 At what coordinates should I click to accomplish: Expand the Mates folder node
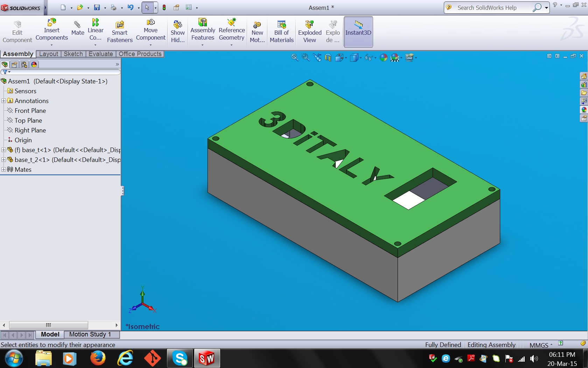tap(3, 170)
